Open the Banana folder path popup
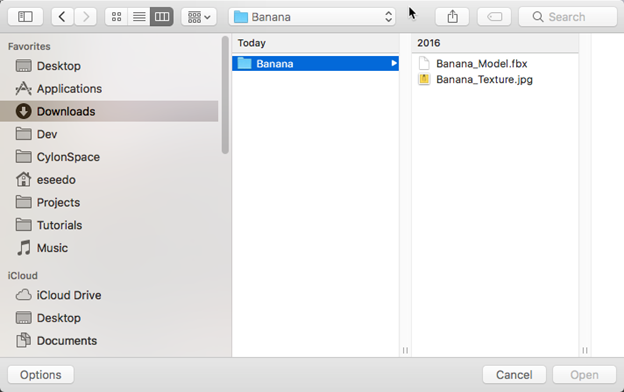 tap(312, 17)
